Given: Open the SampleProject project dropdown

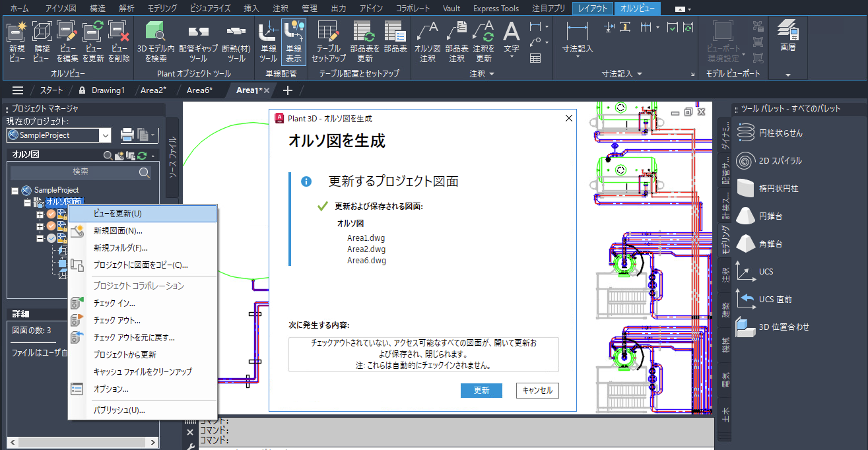Looking at the screenshot, I should tap(105, 135).
